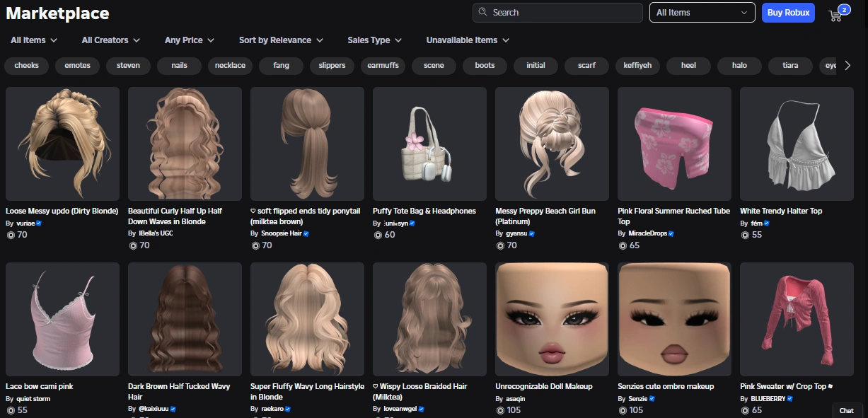The width and height of the screenshot is (868, 418).
Task: Choose the scene chip
Action: [434, 66]
